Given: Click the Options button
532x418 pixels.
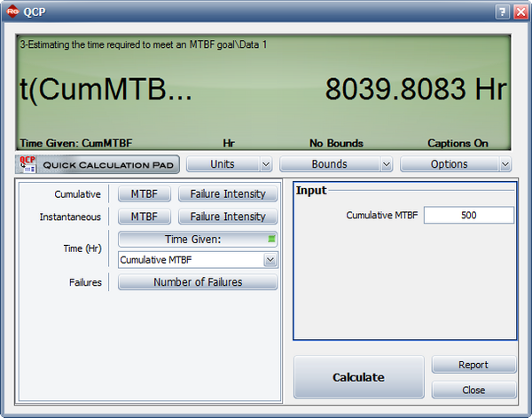Looking at the screenshot, I should click(450, 164).
